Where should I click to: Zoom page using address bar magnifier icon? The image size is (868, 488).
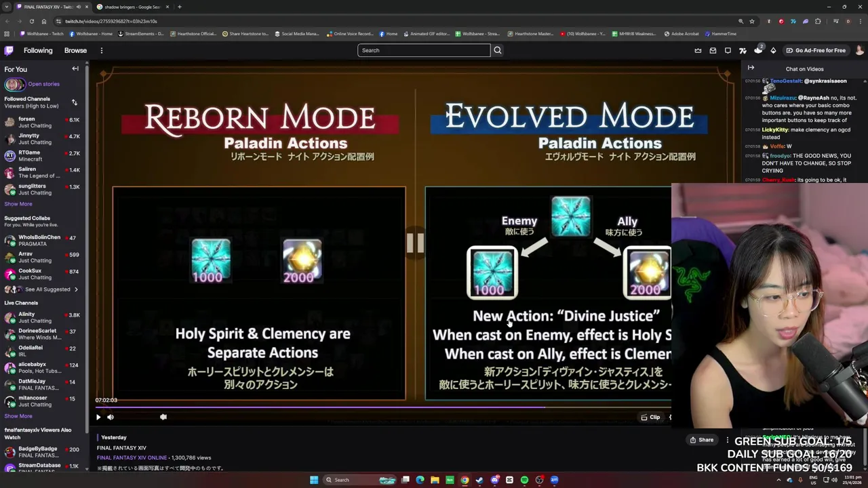pos(741,21)
